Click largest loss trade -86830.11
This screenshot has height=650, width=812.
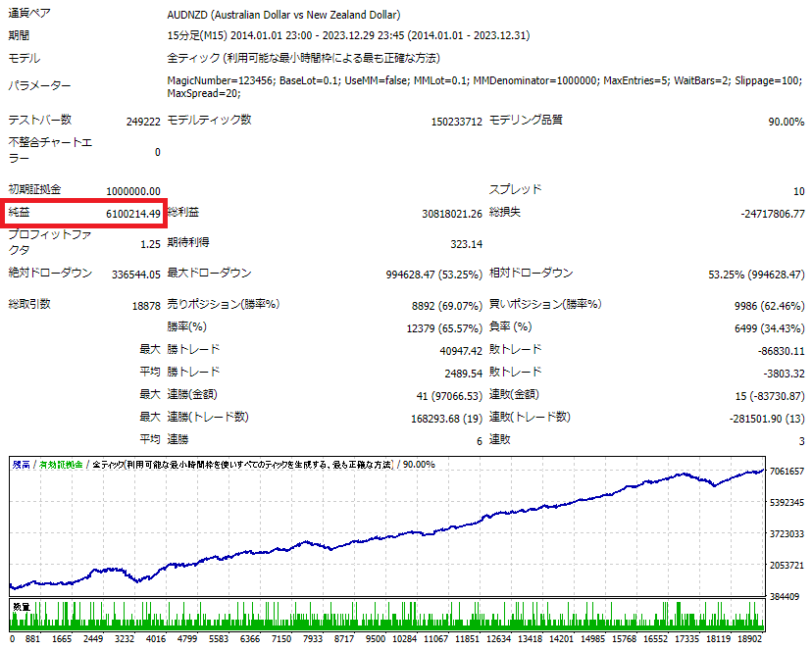coord(782,351)
